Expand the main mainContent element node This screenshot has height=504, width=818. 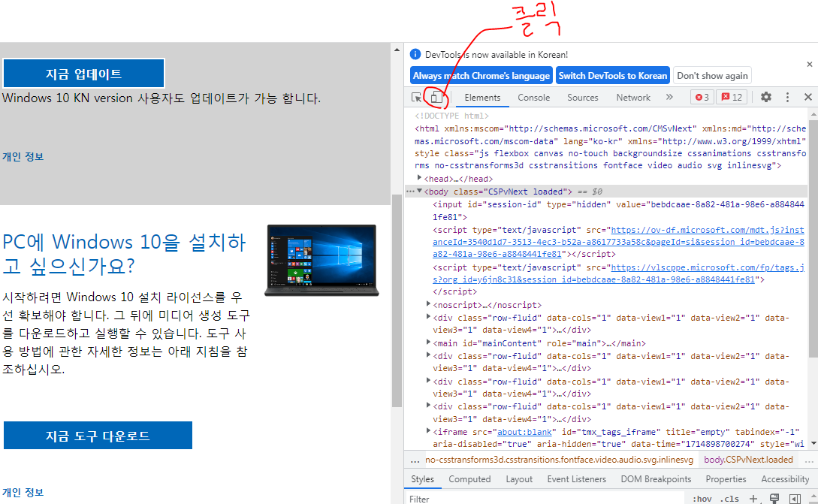pos(428,343)
